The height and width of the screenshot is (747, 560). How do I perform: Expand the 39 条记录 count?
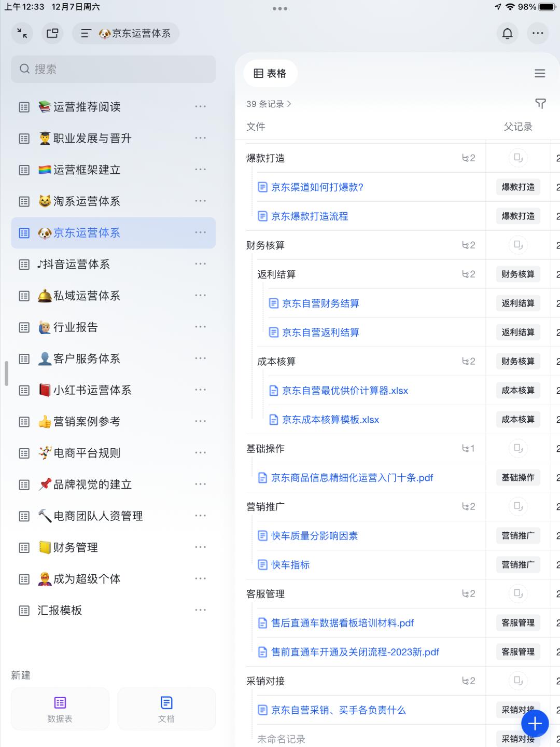[269, 104]
